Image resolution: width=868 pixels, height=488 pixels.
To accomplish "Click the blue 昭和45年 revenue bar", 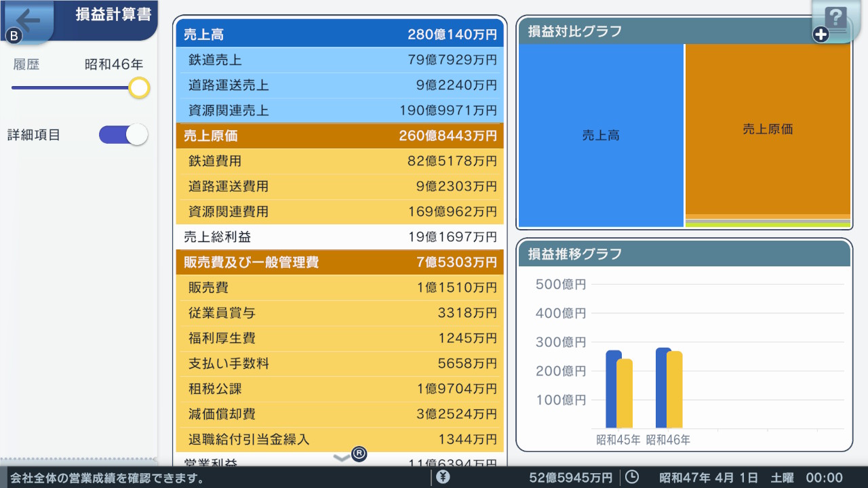I will coord(610,389).
